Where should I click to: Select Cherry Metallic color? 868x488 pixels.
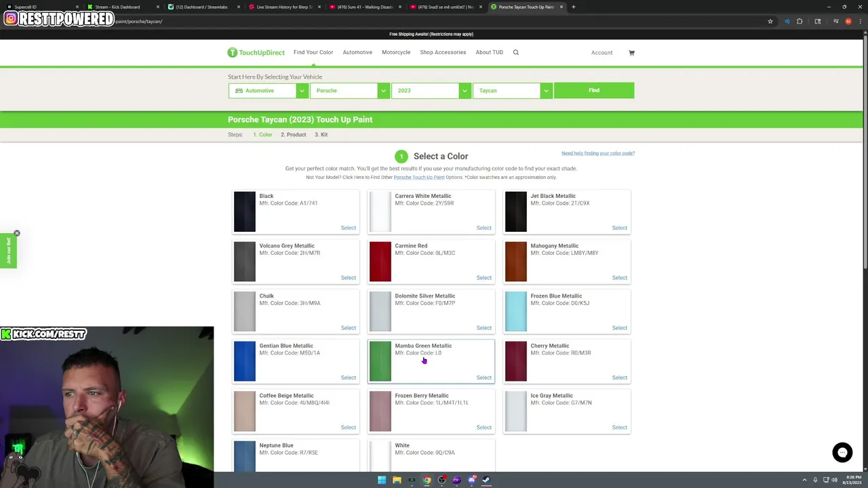pos(619,378)
